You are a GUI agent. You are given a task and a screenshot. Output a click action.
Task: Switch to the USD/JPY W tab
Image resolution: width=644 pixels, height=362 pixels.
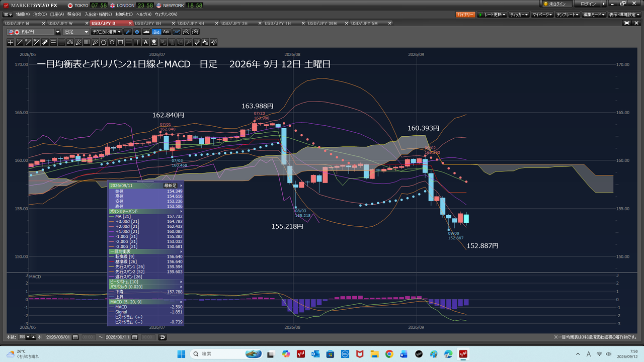point(60,23)
